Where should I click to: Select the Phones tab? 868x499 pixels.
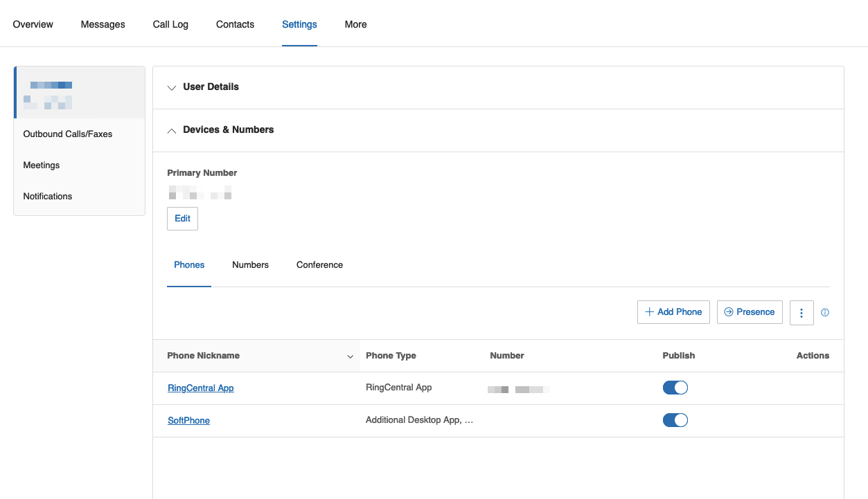189,265
